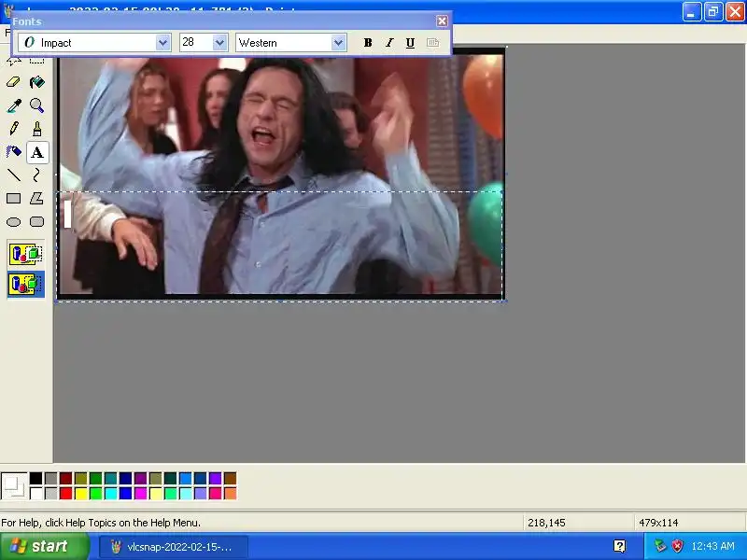The width and height of the screenshot is (747, 560).
Task: Select the Rectangle shape tool
Action: (13, 199)
